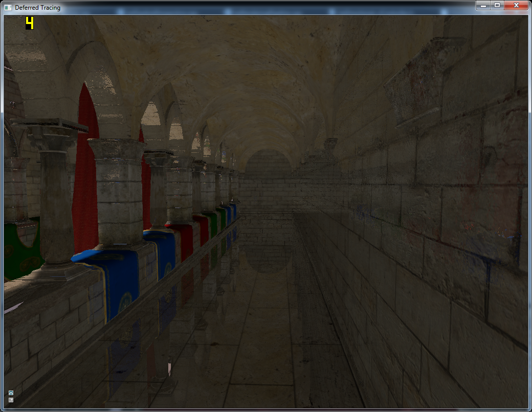
Task: Click the lit arched window above the columns
Action: (x=150, y=120)
